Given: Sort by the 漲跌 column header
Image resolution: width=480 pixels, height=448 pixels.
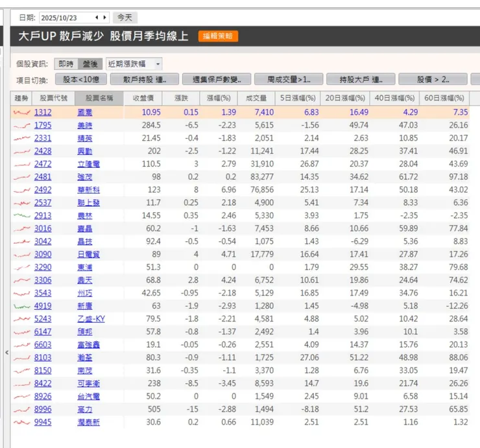Looking at the screenshot, I should 181,99.
